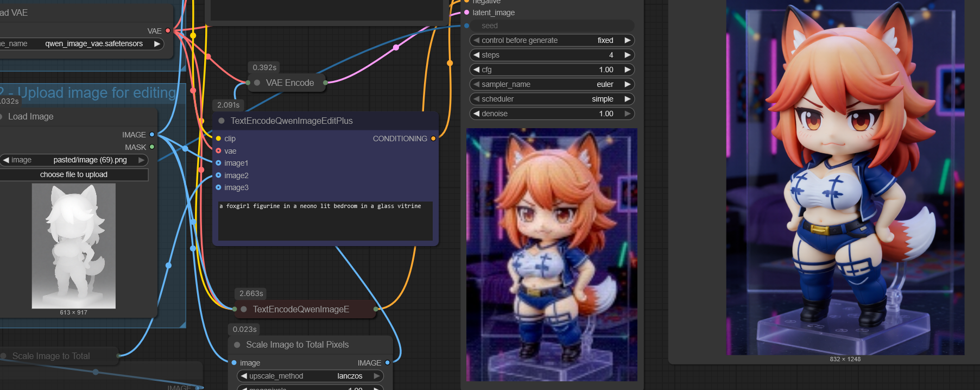Click the 2.663s execution time badge

(x=251, y=293)
